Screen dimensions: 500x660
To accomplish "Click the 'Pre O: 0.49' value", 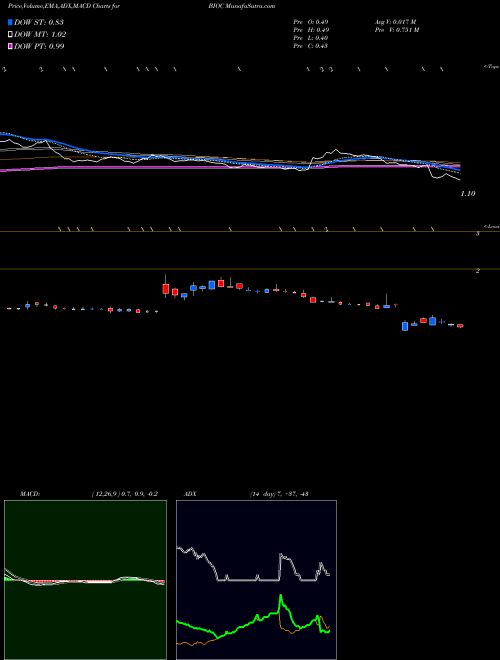I will tap(311, 22).
